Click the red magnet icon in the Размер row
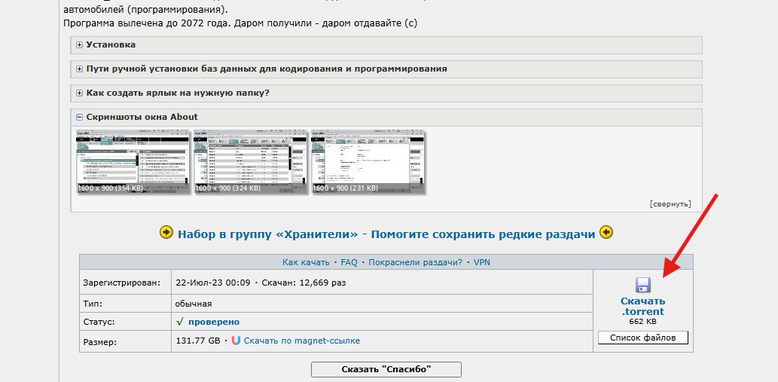The height and width of the screenshot is (382, 778). (x=236, y=341)
